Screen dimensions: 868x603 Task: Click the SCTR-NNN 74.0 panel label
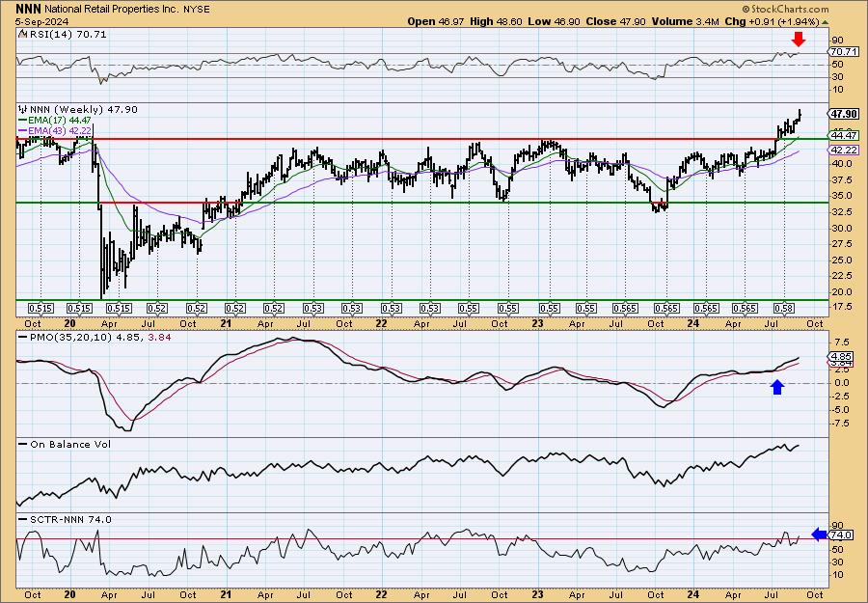pos(69,519)
